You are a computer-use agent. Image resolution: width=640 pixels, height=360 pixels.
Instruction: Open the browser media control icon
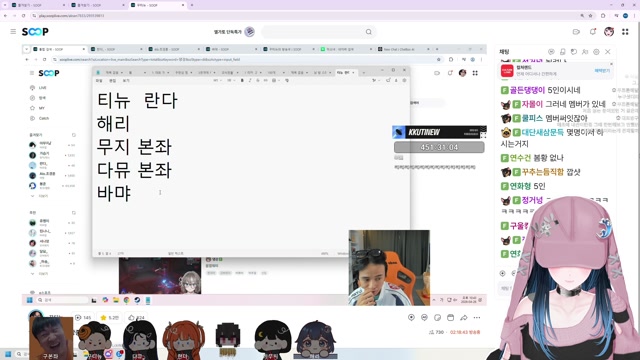pyautogui.click(x=616, y=16)
